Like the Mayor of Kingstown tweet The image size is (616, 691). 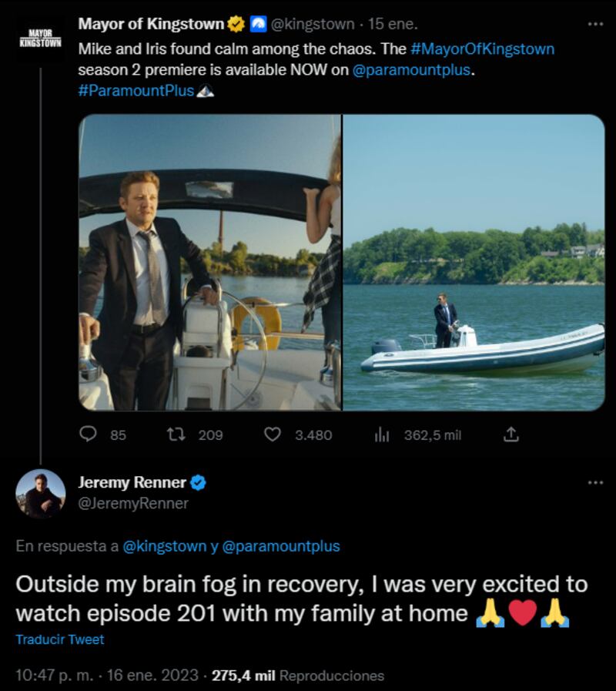tap(272, 435)
